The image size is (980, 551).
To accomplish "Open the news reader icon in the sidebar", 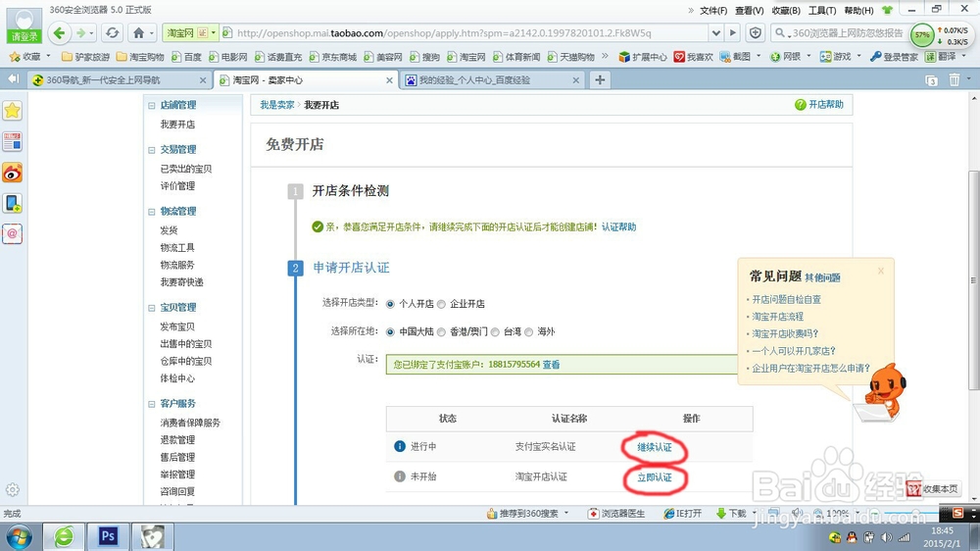I will tap(12, 142).
